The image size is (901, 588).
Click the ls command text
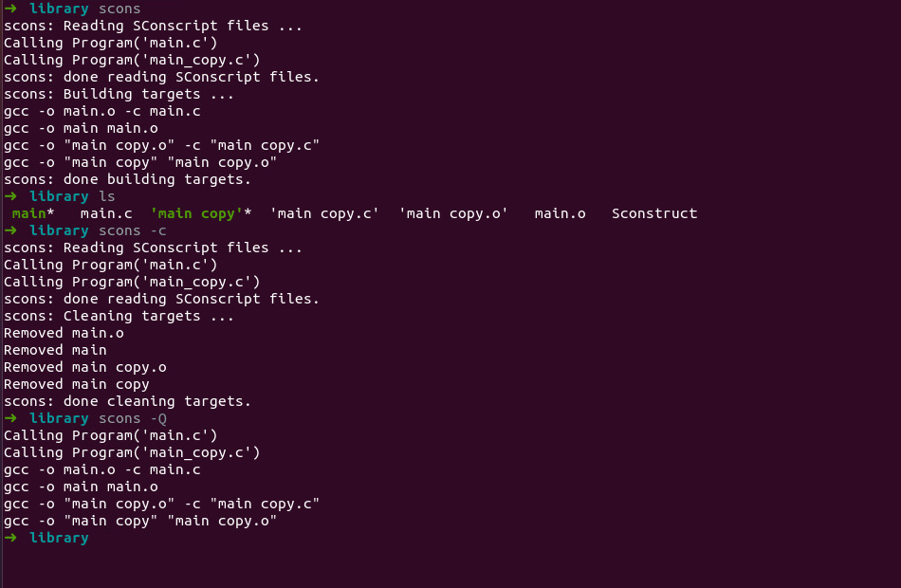coord(106,196)
